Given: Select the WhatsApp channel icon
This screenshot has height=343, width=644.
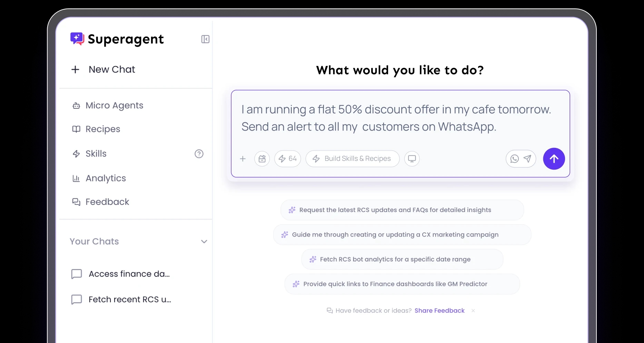Looking at the screenshot, I should pyautogui.click(x=514, y=159).
